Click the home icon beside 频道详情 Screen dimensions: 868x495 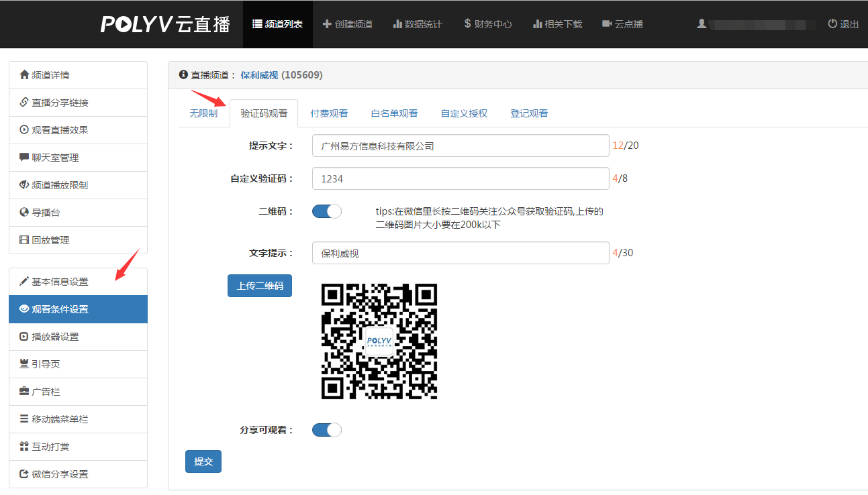pos(24,75)
